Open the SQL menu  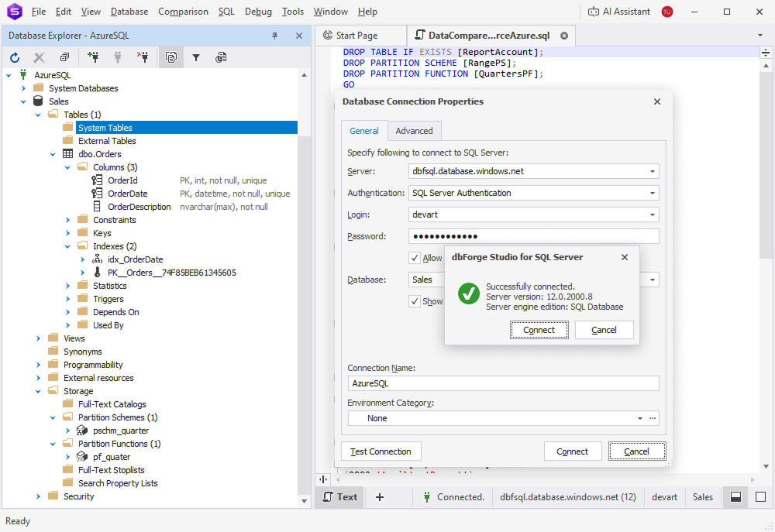(x=226, y=12)
